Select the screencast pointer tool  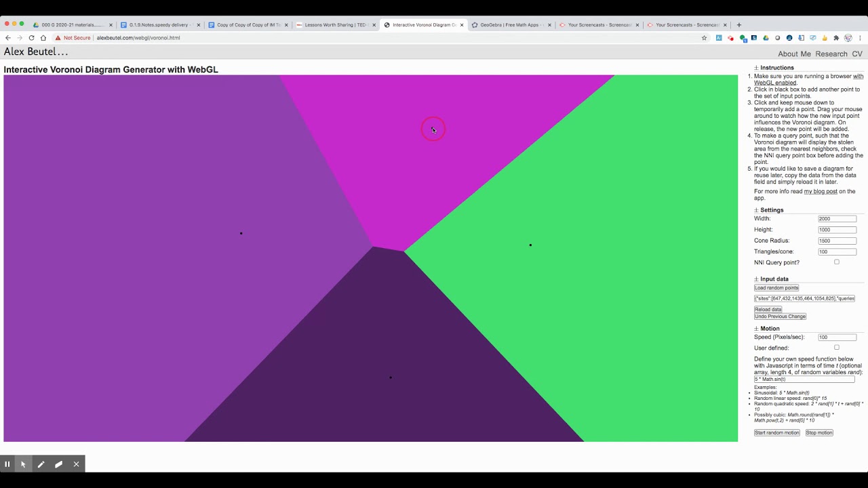tap(23, 464)
